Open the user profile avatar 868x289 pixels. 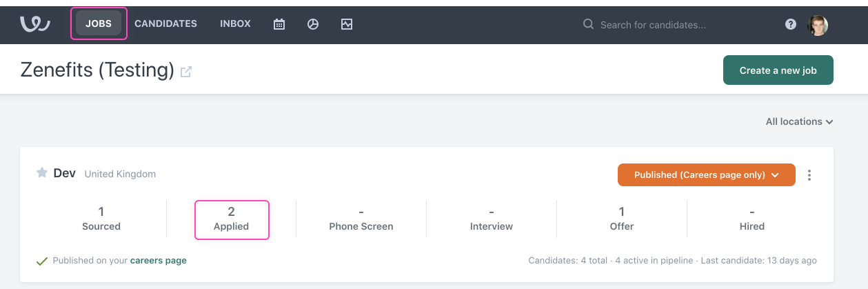(818, 25)
